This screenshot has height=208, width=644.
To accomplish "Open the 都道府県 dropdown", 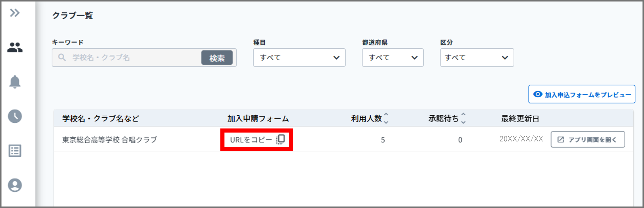I will point(393,58).
